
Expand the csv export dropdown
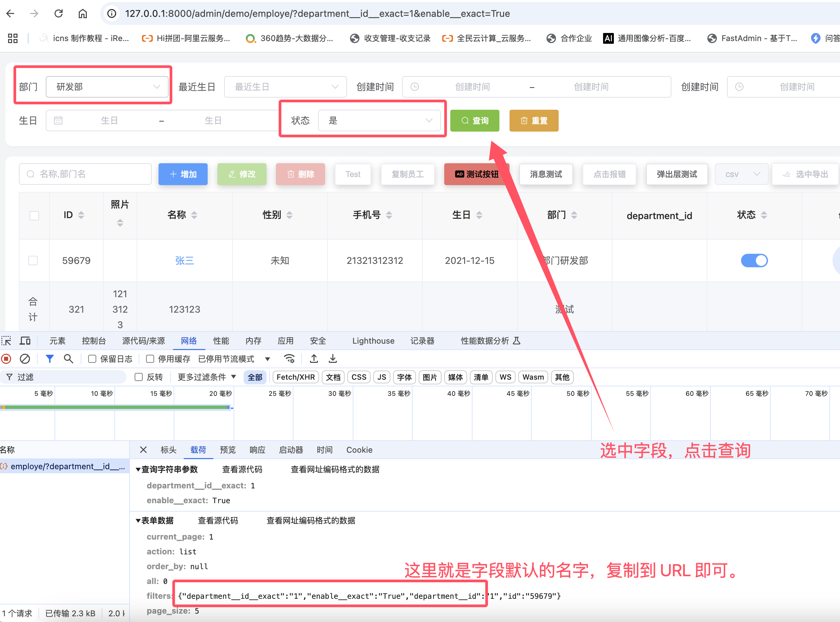tap(741, 174)
